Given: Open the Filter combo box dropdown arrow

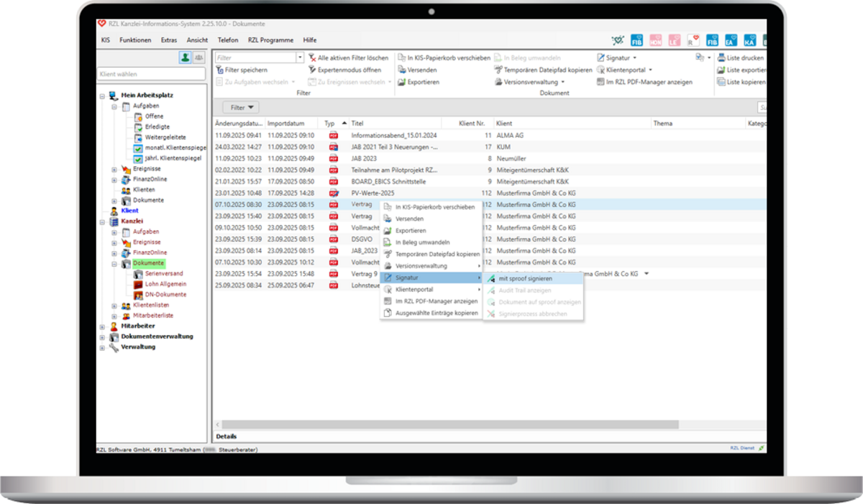Looking at the screenshot, I should [300, 58].
